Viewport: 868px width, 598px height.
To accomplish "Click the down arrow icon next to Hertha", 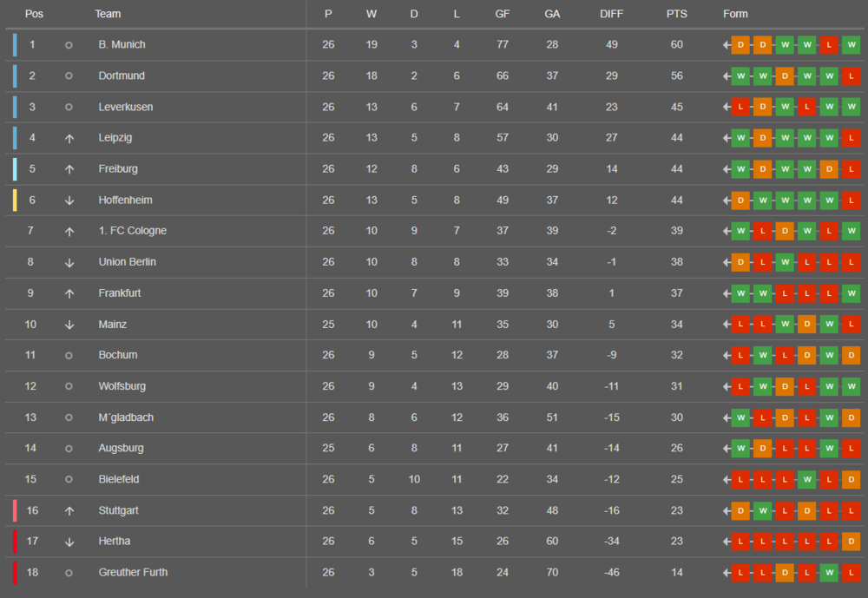I will click(69, 542).
